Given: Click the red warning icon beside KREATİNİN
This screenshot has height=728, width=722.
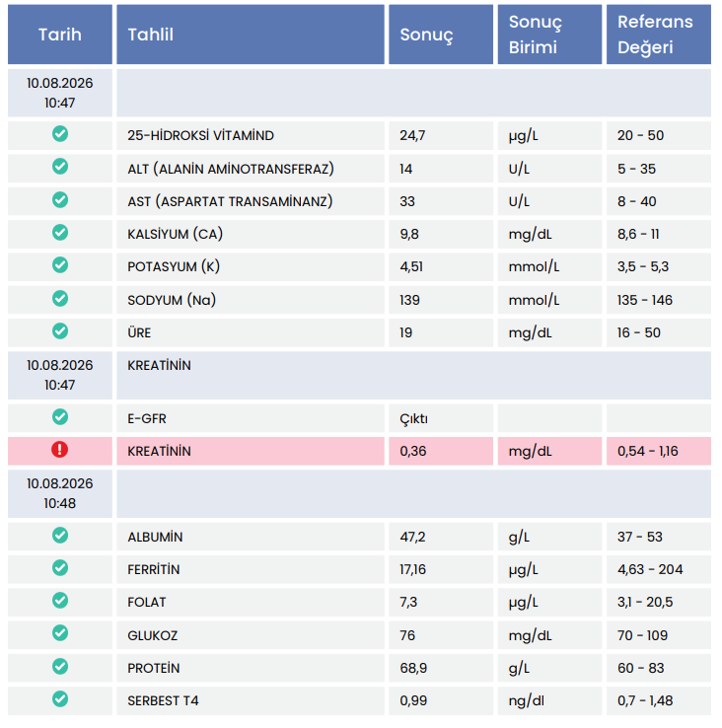Looking at the screenshot, I should [59, 450].
